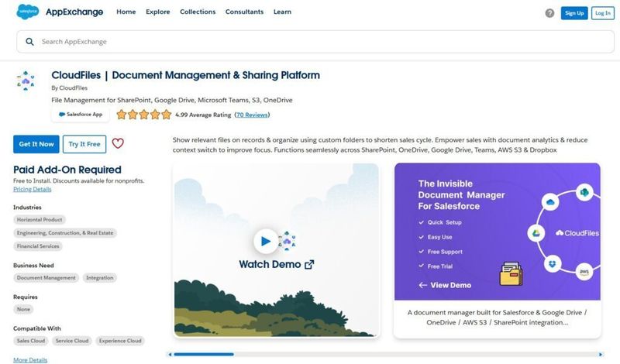Open the Learn nav item
The height and width of the screenshot is (364, 620).
pyautogui.click(x=282, y=12)
